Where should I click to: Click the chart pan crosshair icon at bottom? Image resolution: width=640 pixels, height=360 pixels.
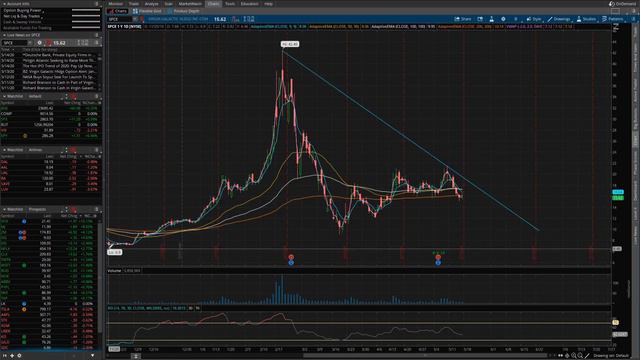567,356
